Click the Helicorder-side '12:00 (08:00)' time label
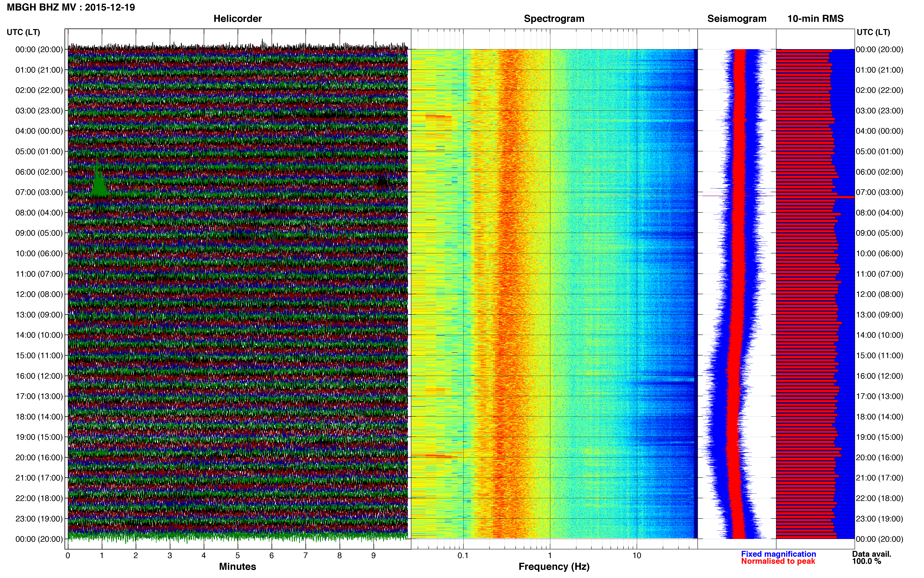The width and height of the screenshot is (924, 578). coord(39,294)
